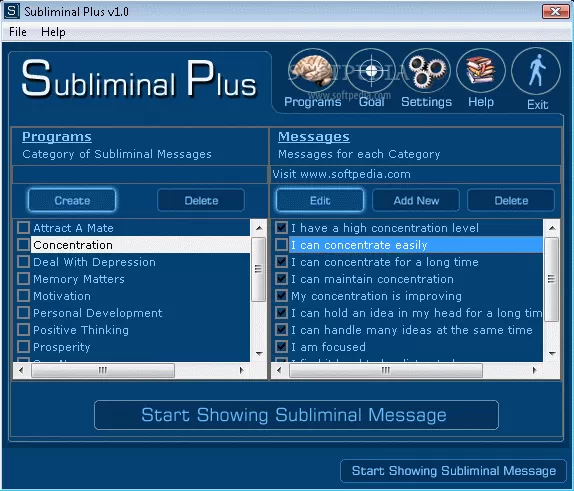Select message 'I can concentrate easily'
The height and width of the screenshot is (491, 574).
[x=415, y=245]
